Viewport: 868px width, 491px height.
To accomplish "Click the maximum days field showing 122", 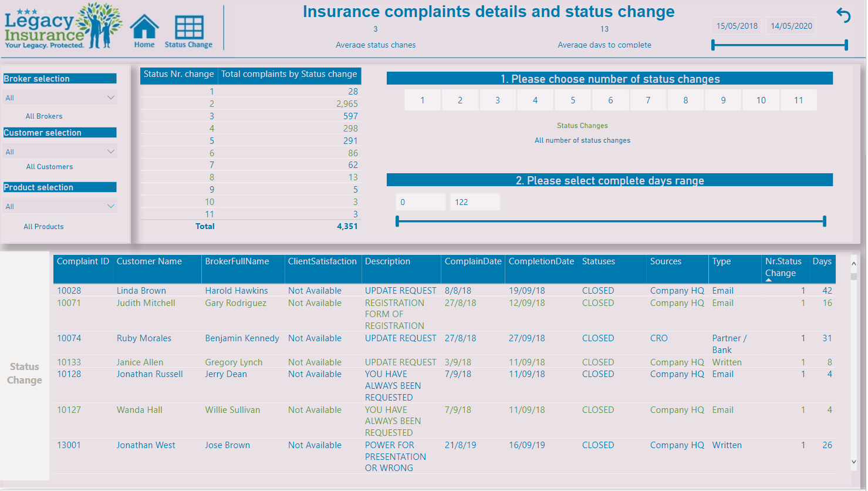I will [x=475, y=202].
